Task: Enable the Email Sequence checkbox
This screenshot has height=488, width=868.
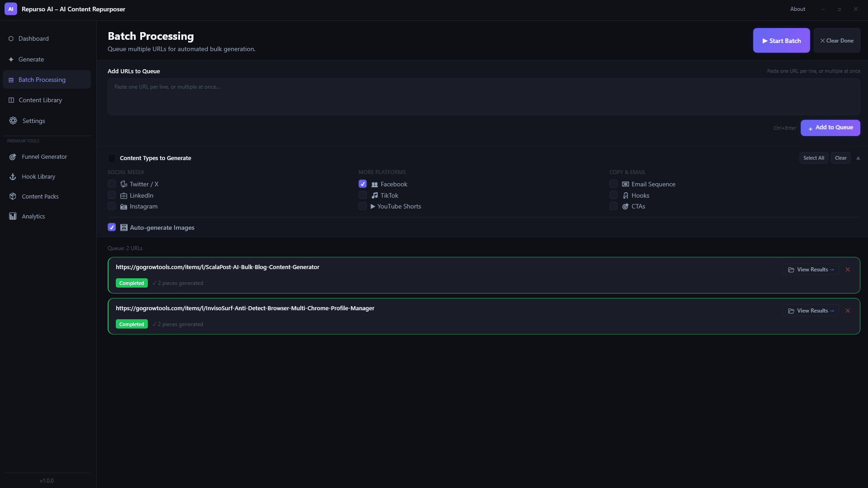Action: click(613, 184)
